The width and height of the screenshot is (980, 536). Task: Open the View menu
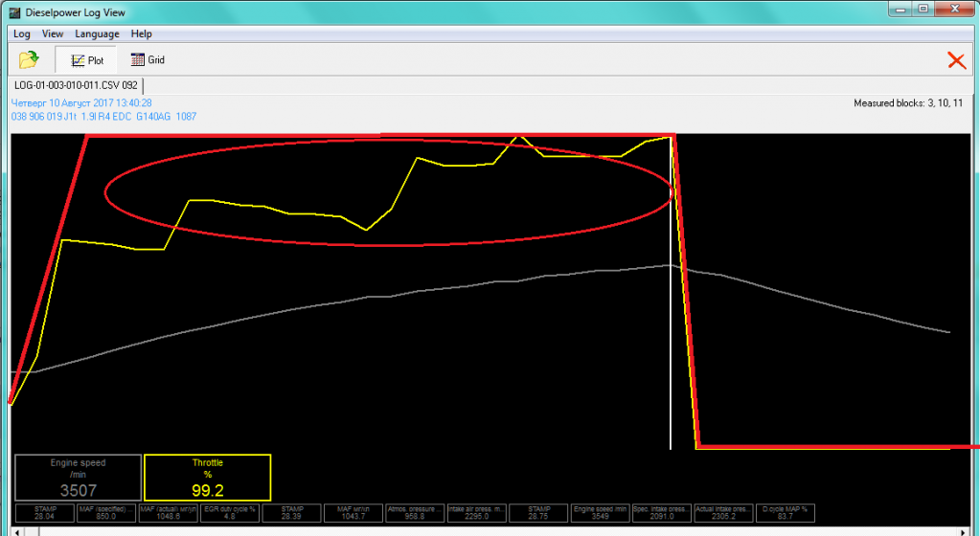(x=53, y=33)
